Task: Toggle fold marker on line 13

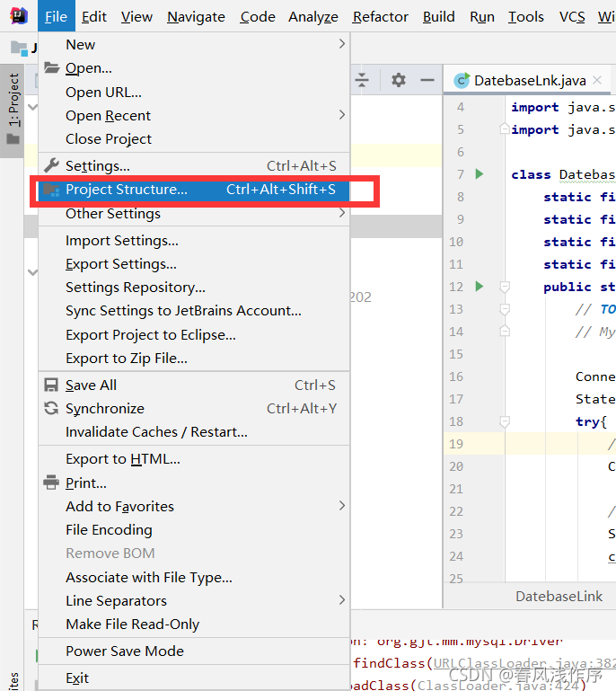Action: (x=505, y=309)
